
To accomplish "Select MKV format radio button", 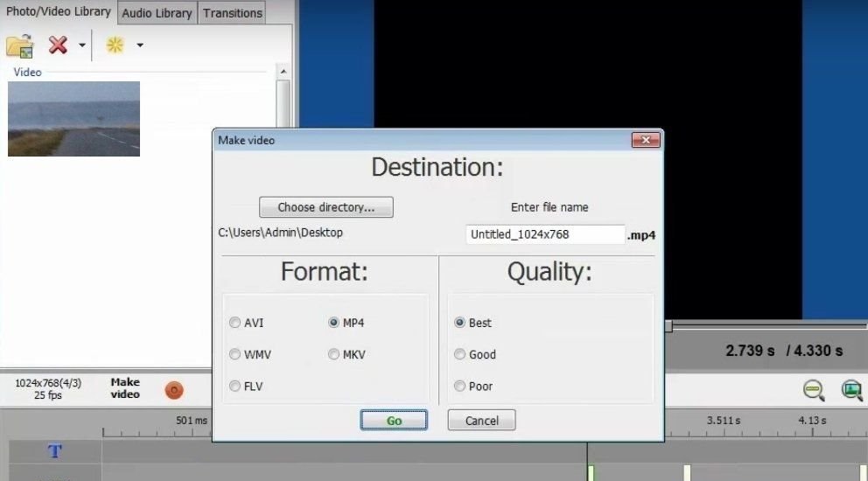I will (x=333, y=354).
